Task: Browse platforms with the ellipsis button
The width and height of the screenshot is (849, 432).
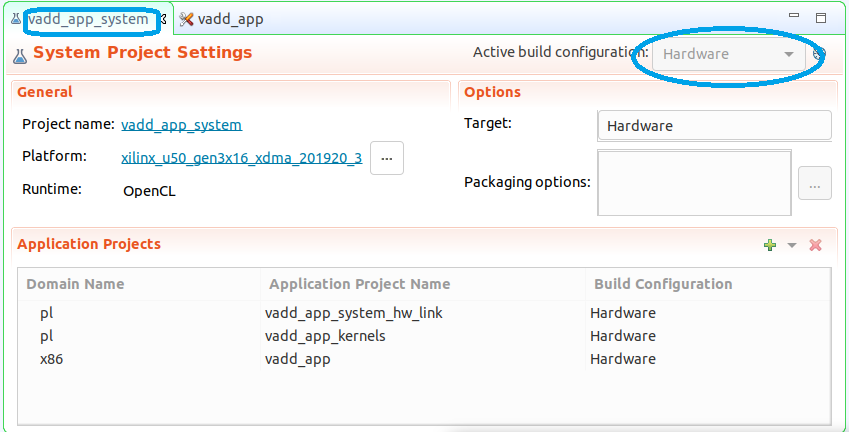Action: coord(387,158)
